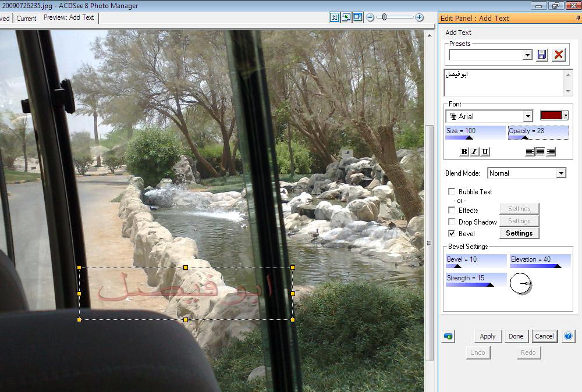The height and width of the screenshot is (392, 582).
Task: Click the zoom level slider thumb
Action: pos(385,17)
